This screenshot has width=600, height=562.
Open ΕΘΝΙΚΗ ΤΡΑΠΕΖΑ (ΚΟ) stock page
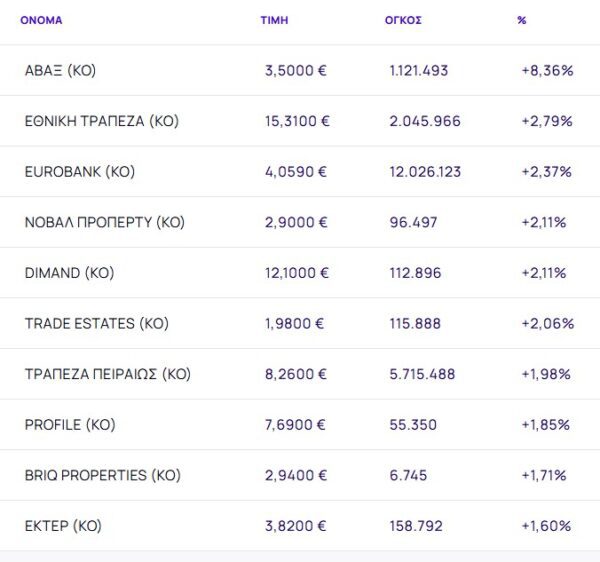point(101,121)
